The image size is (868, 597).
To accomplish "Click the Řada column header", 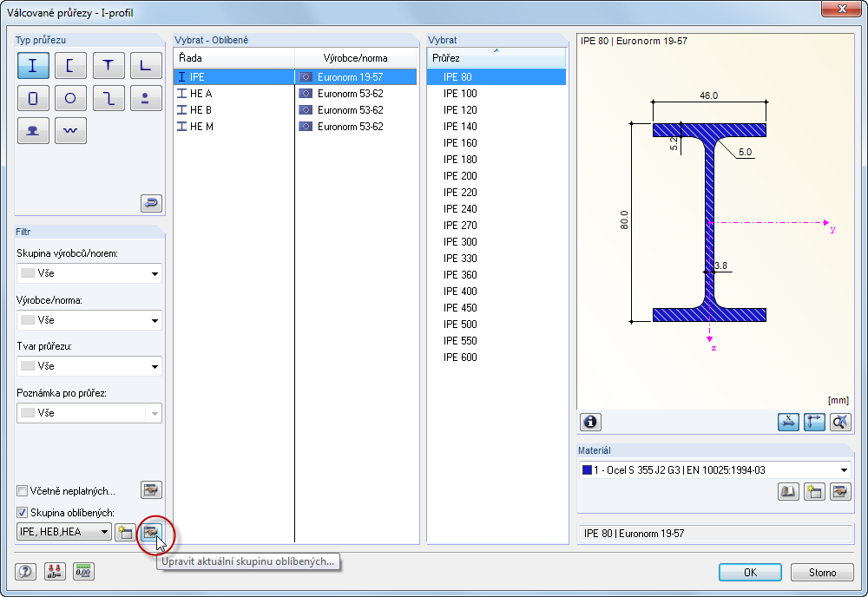I will [x=234, y=58].
